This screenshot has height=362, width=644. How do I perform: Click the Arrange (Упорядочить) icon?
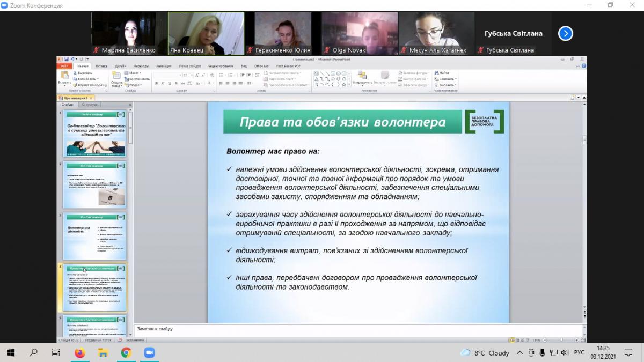pos(363,76)
